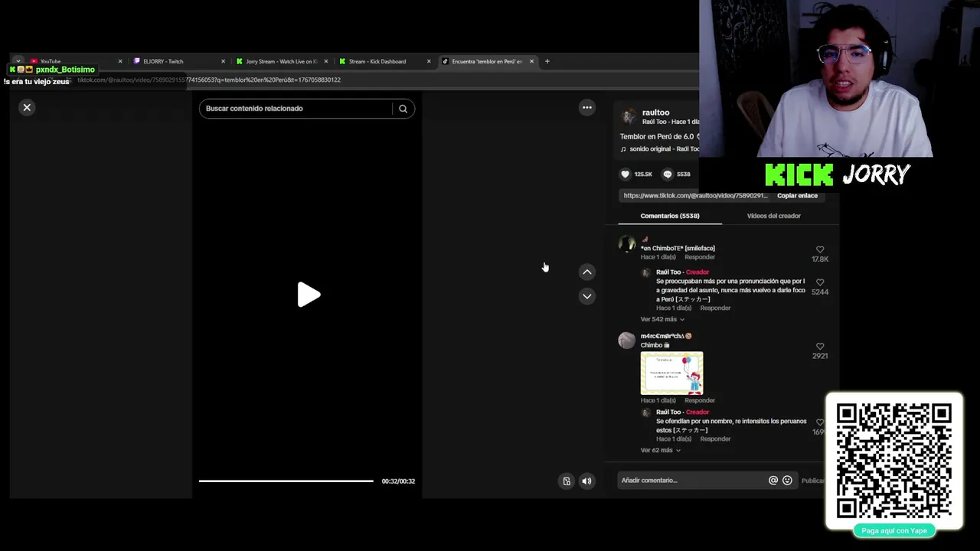The height and width of the screenshot is (551, 980).
Task: Open m4rc€mør*ch∆ commenter avatar
Action: click(627, 341)
